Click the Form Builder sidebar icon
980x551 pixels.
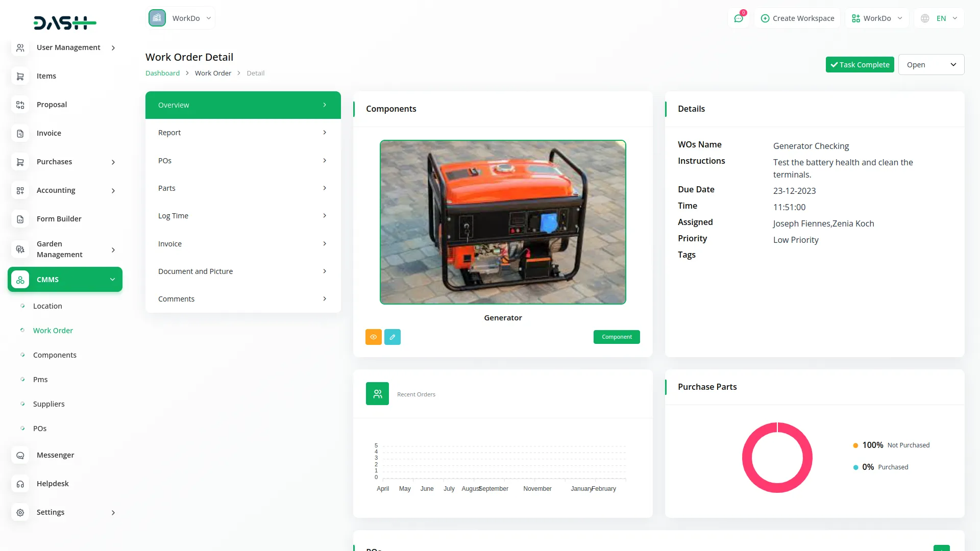pyautogui.click(x=20, y=219)
